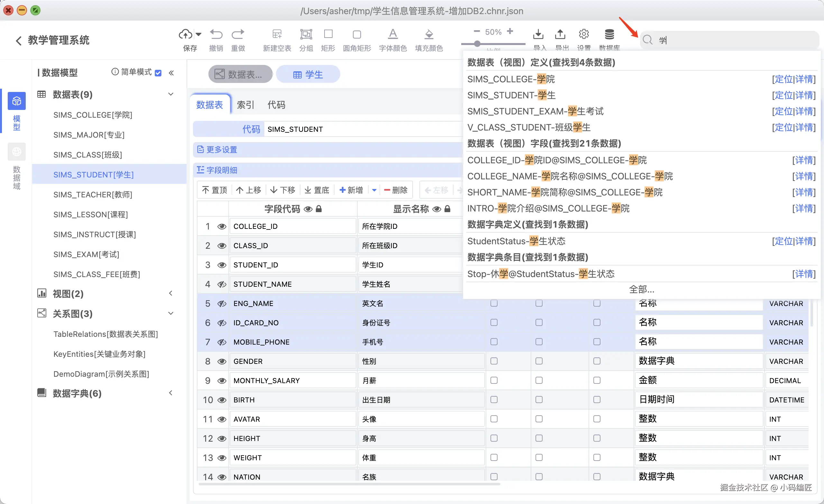
Task: Toggle hidden eye icon for ENG_NAME row
Action: (221, 304)
